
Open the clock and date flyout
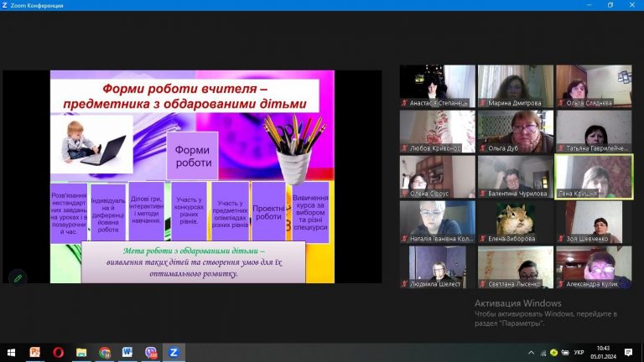(x=603, y=353)
